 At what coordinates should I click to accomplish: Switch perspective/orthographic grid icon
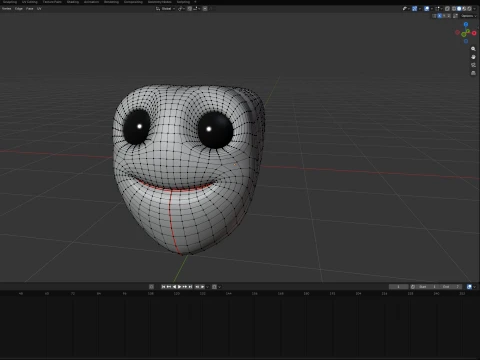(x=473, y=73)
